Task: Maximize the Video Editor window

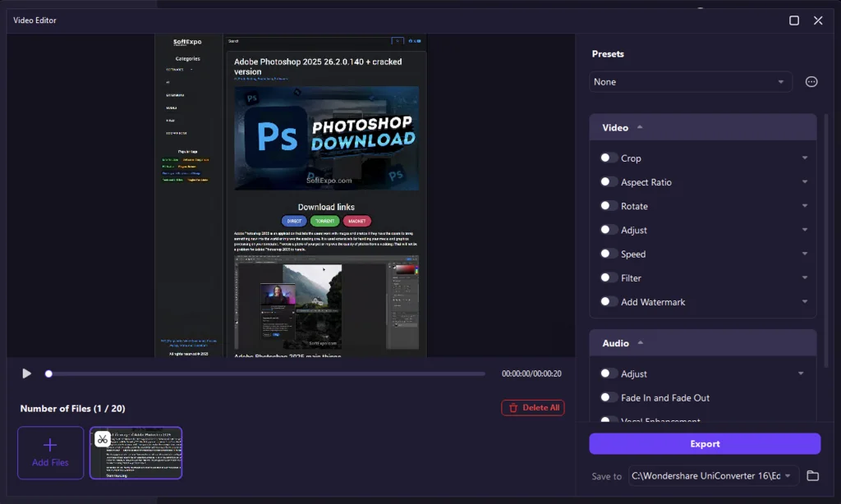Action: (x=793, y=21)
